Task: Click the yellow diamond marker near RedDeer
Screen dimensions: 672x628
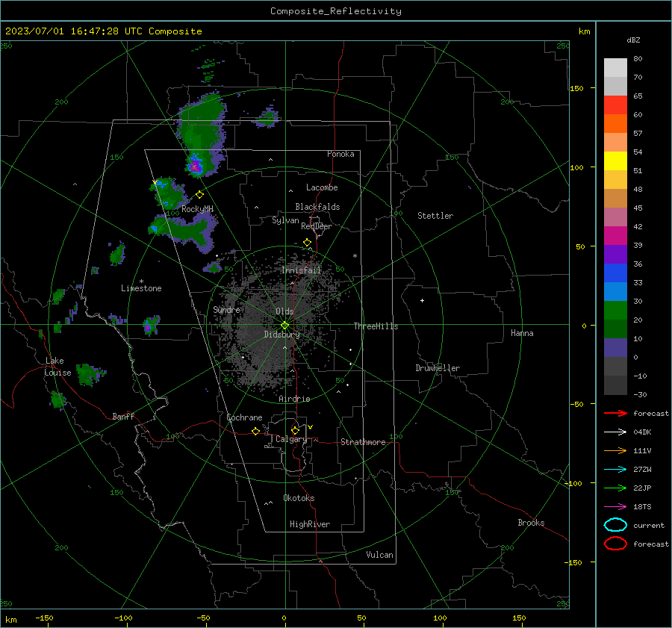Action: pos(307,242)
